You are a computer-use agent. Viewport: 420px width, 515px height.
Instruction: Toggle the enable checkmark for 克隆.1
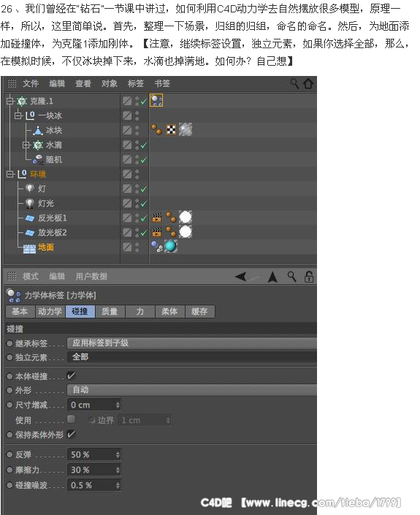pos(143,102)
